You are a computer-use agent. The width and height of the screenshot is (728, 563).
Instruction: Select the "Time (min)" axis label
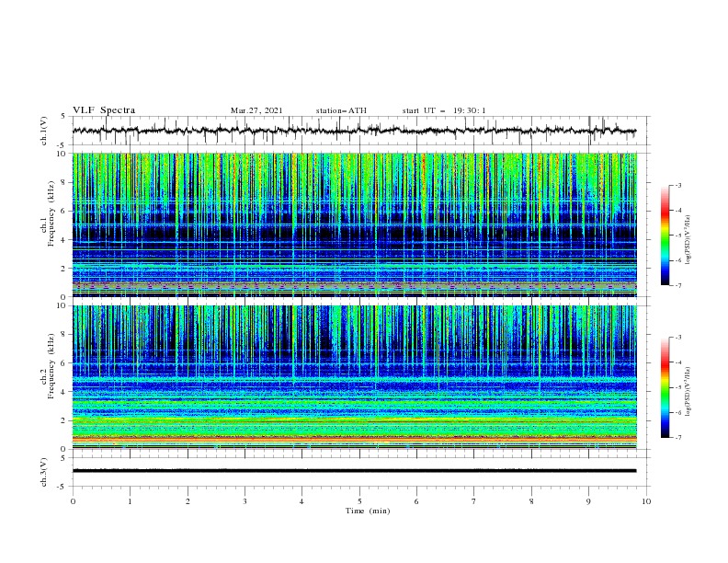coord(368,511)
